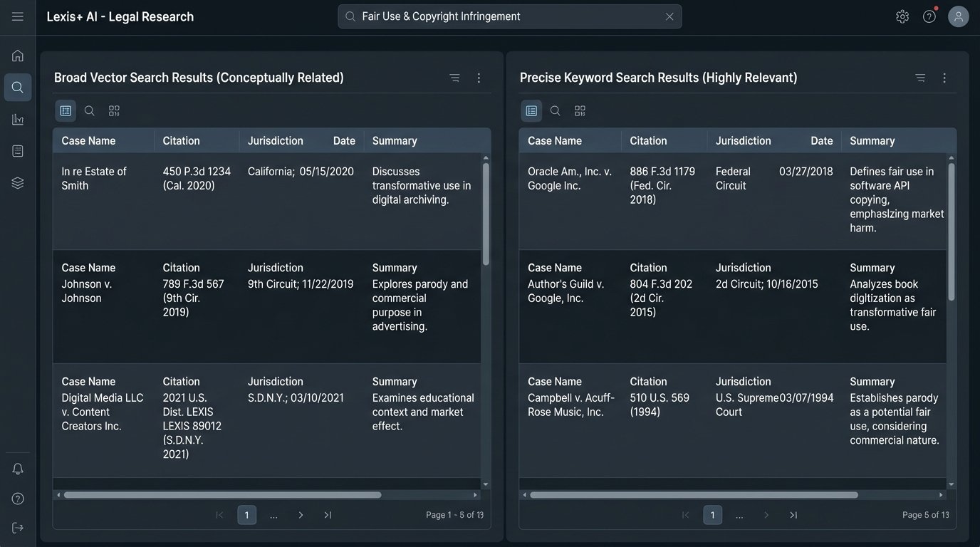Image resolution: width=980 pixels, height=547 pixels.
Task: Open the search-within-results icon in keyword panel
Action: pos(555,110)
